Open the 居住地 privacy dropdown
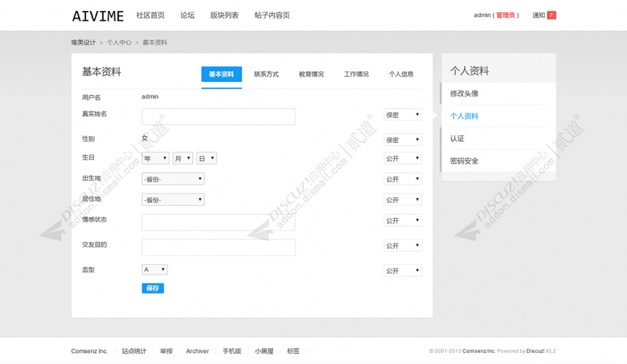627x364 pixels. (402, 200)
